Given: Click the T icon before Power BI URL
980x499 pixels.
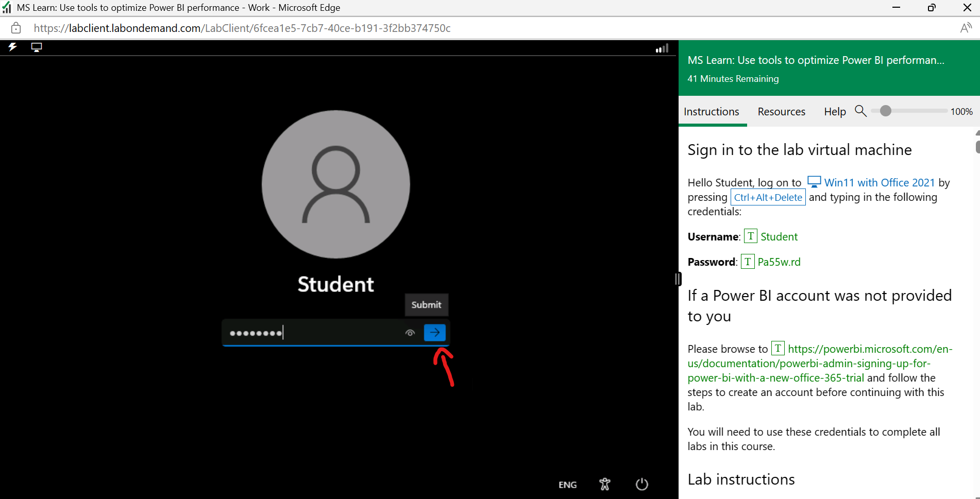Looking at the screenshot, I should pyautogui.click(x=778, y=349).
